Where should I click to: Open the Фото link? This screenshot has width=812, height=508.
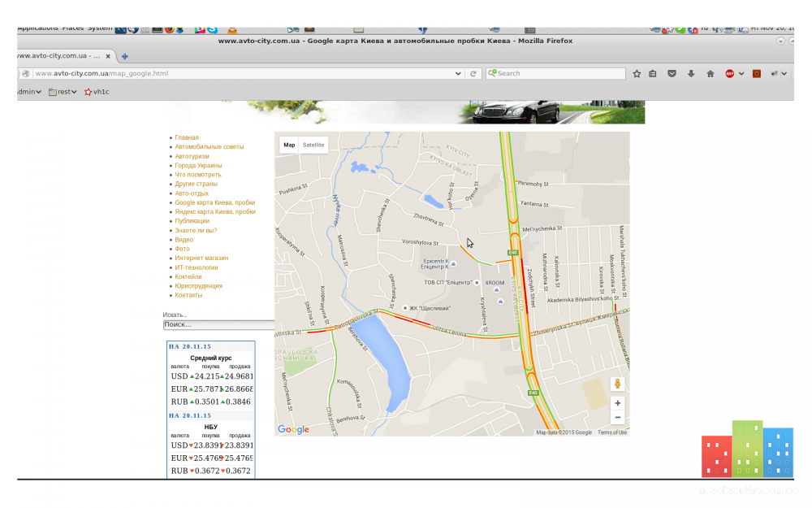tap(182, 249)
